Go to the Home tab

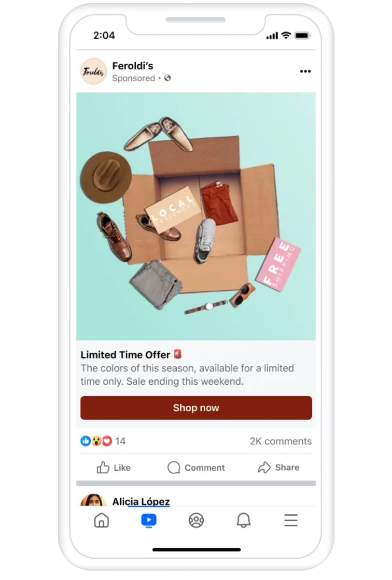pyautogui.click(x=101, y=521)
